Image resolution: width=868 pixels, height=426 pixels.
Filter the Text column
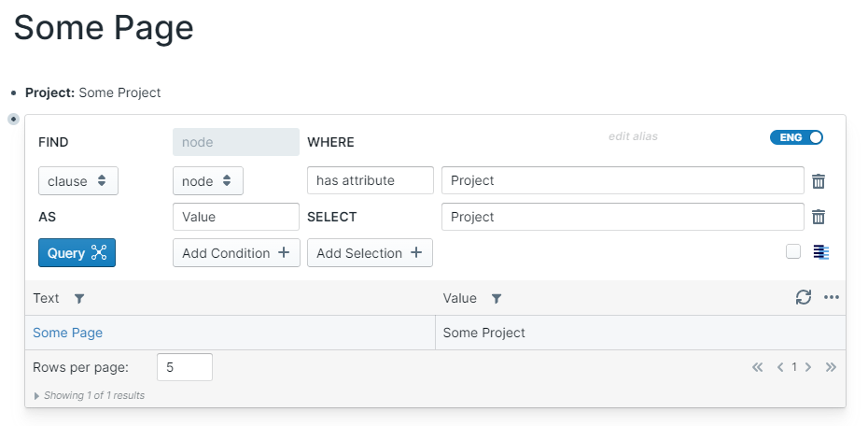tap(79, 299)
